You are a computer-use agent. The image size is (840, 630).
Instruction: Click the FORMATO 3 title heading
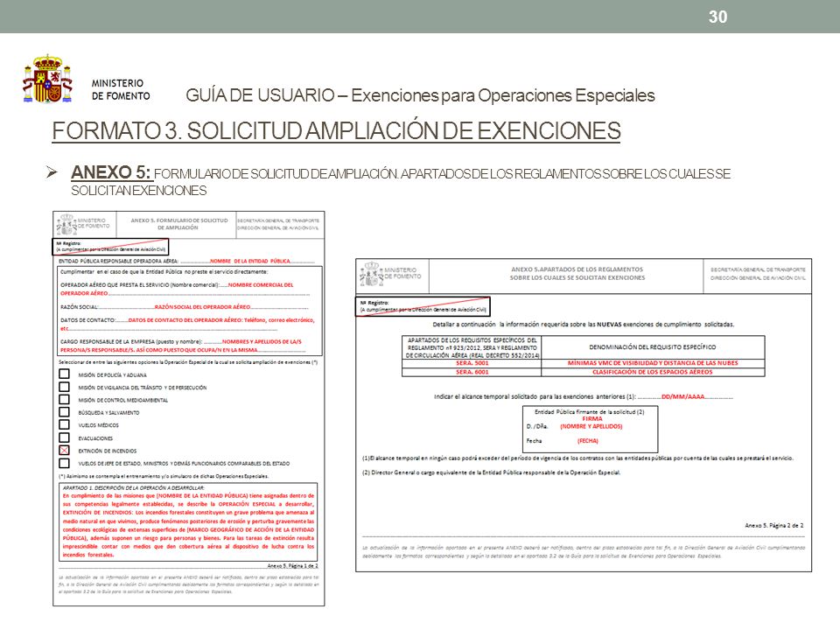pyautogui.click(x=336, y=130)
